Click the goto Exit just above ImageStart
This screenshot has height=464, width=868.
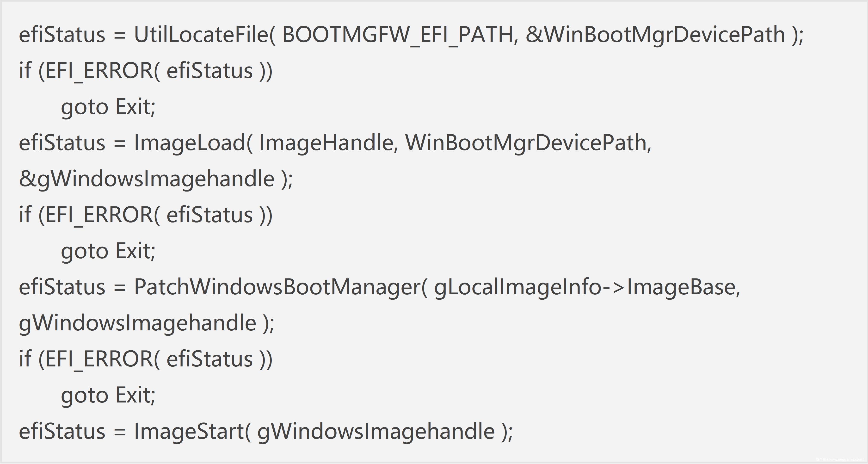[108, 395]
